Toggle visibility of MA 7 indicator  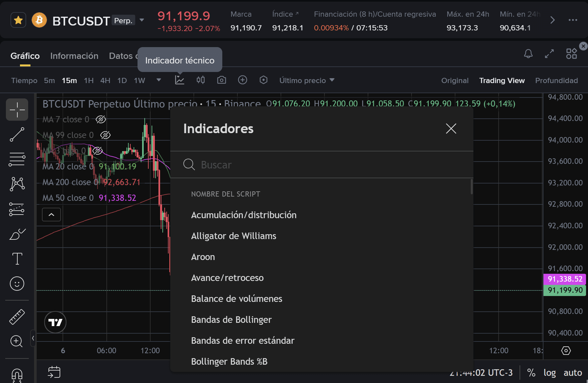pyautogui.click(x=101, y=119)
